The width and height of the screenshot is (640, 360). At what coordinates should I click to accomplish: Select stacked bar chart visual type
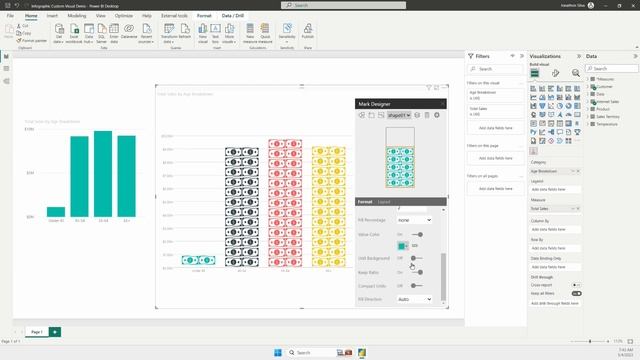(x=533, y=89)
